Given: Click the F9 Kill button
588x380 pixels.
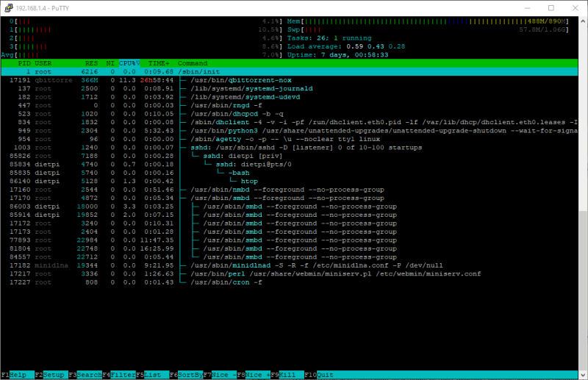Looking at the screenshot, I should point(287,375).
